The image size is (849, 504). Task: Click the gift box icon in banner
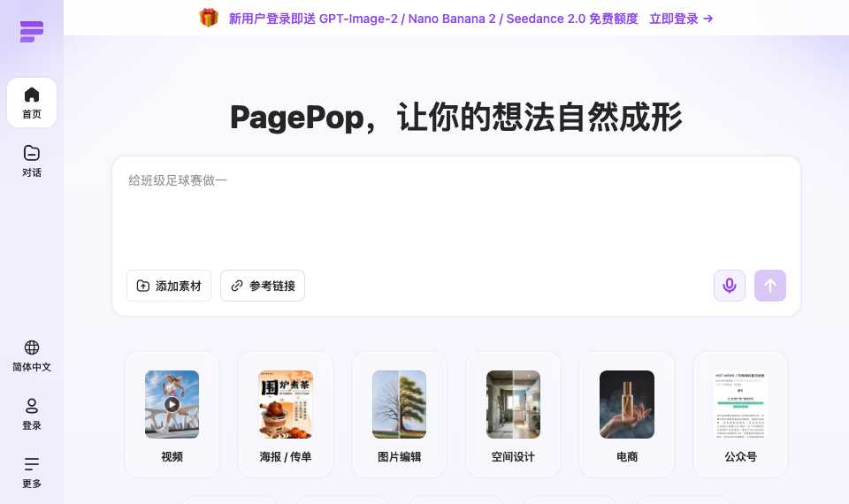point(209,18)
